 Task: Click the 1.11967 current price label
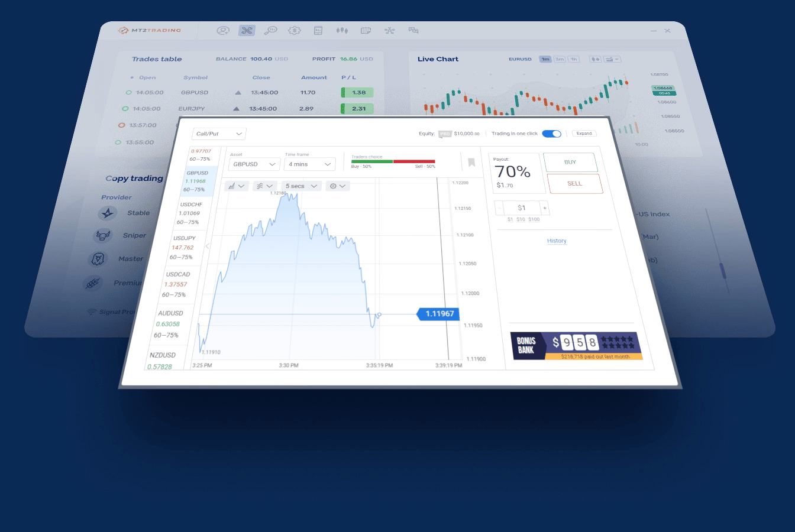point(437,314)
